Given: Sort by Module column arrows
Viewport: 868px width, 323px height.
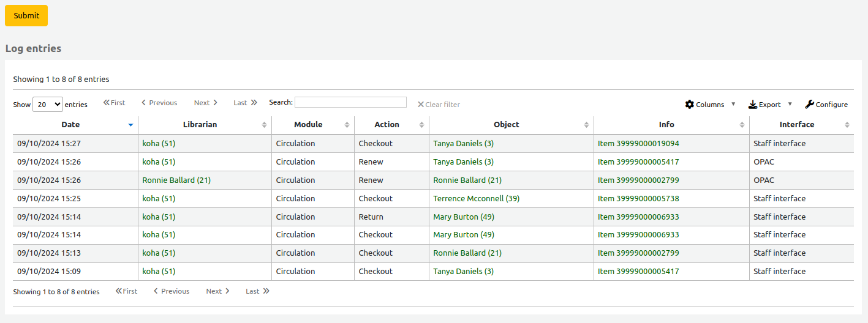Looking at the screenshot, I should [x=347, y=125].
